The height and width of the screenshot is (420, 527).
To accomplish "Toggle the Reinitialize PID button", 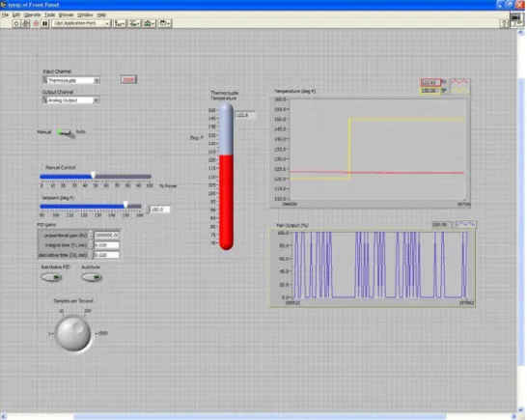I will (x=52, y=277).
